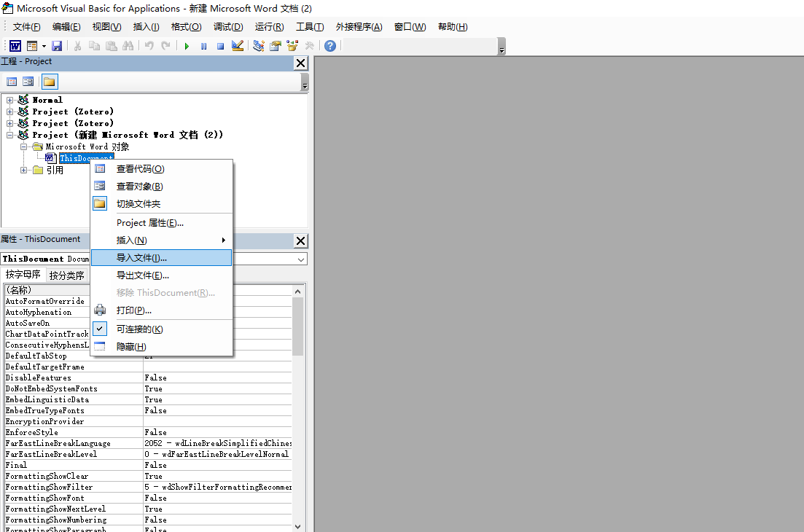
Task: Open the 窗口(W) menu
Action: [410, 27]
